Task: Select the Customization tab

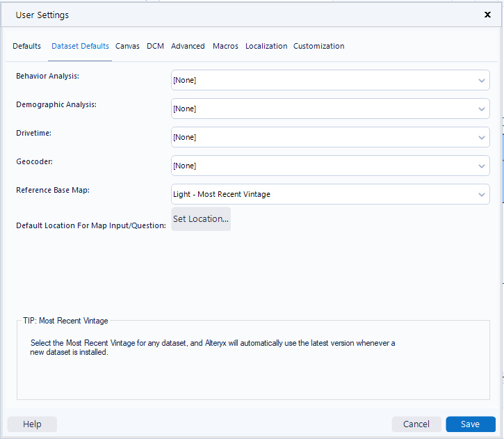Action: coord(318,47)
